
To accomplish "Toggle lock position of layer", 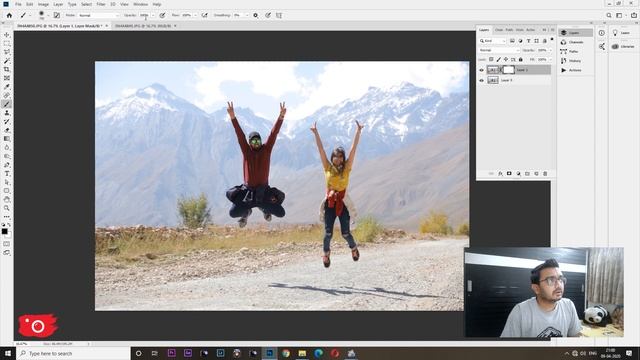I will click(x=506, y=60).
